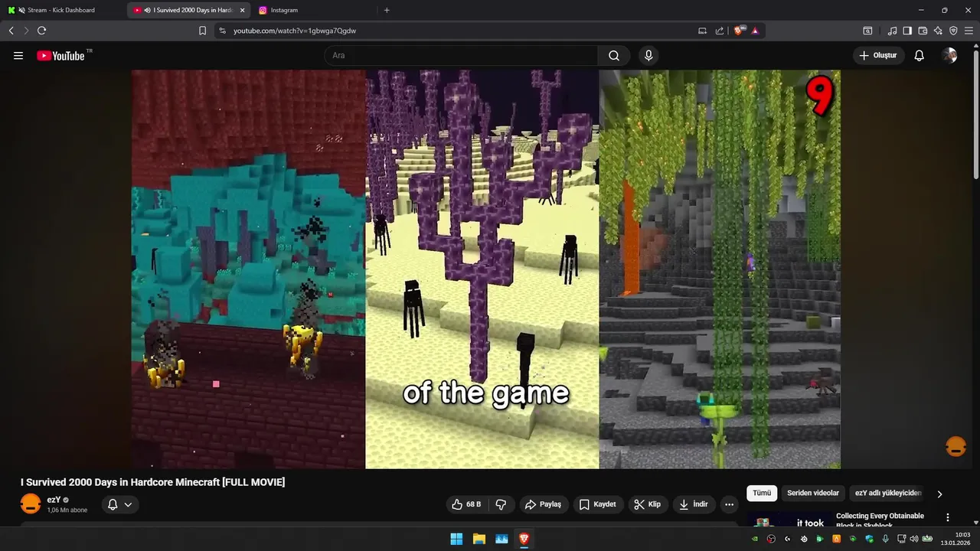Go back in browser history
This screenshot has height=551, width=980.
(11, 31)
